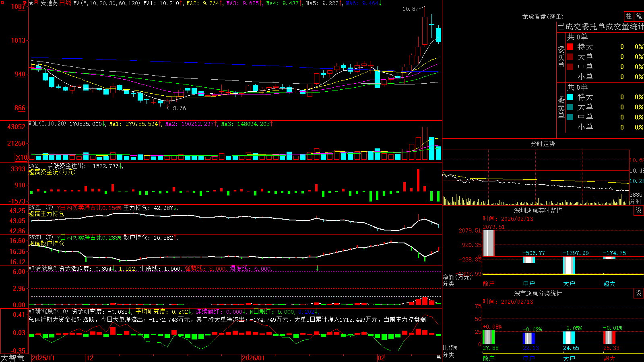Click the 02 month marker on timeline

tap(381, 358)
